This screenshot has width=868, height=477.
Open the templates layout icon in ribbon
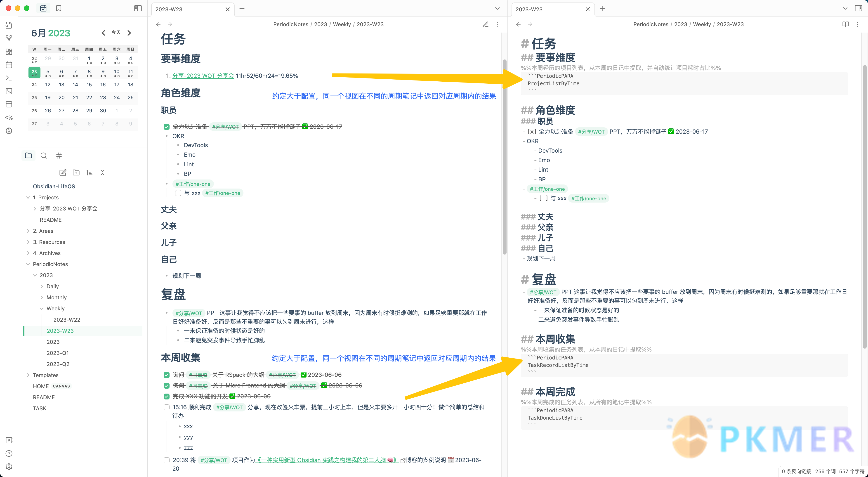click(9, 104)
